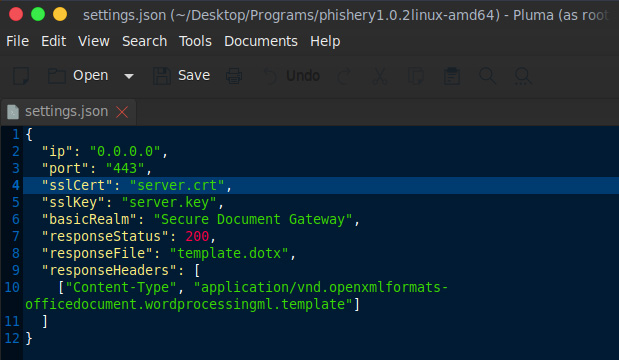Viewport: 619px width, 360px height.
Task: Expand the Open recent files arrow
Action: click(129, 76)
